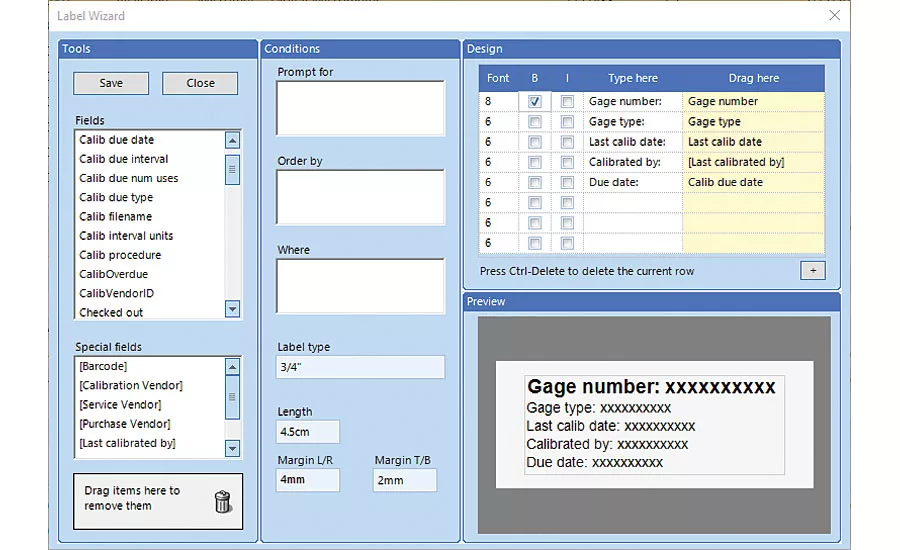Enable Bold for the Calibrated by row
The width and height of the screenshot is (900, 550).
534,162
